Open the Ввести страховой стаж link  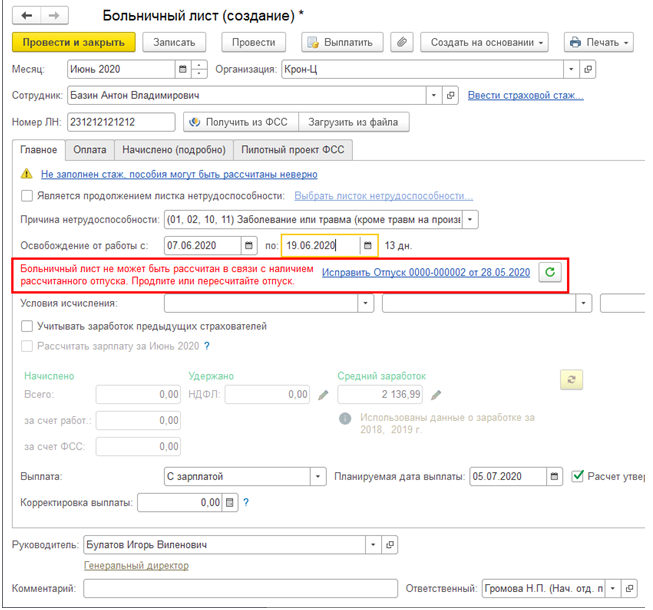click(526, 95)
